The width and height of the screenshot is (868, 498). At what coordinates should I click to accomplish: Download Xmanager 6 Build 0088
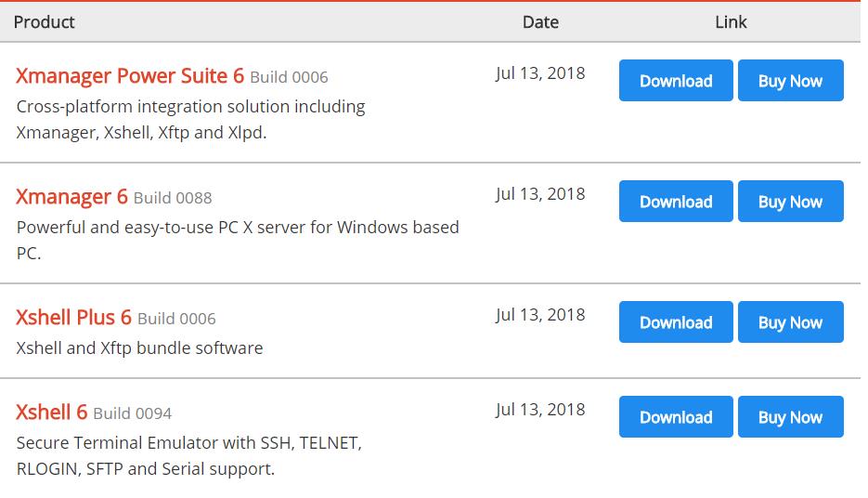click(x=675, y=202)
